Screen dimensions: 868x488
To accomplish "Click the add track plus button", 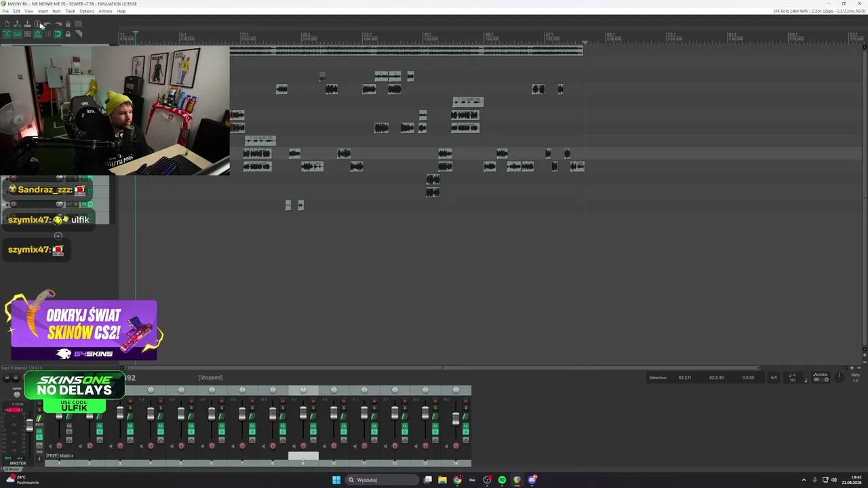I will pyautogui.click(x=58, y=236).
